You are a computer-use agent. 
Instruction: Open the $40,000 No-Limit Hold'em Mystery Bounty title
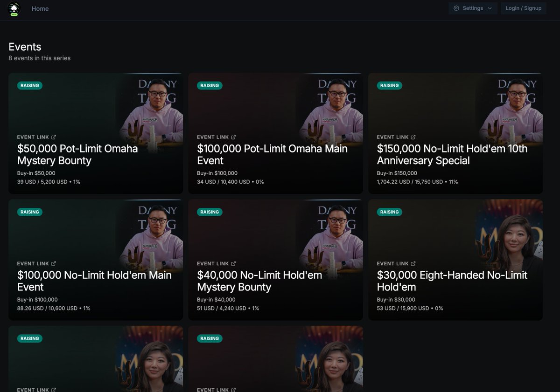(259, 281)
